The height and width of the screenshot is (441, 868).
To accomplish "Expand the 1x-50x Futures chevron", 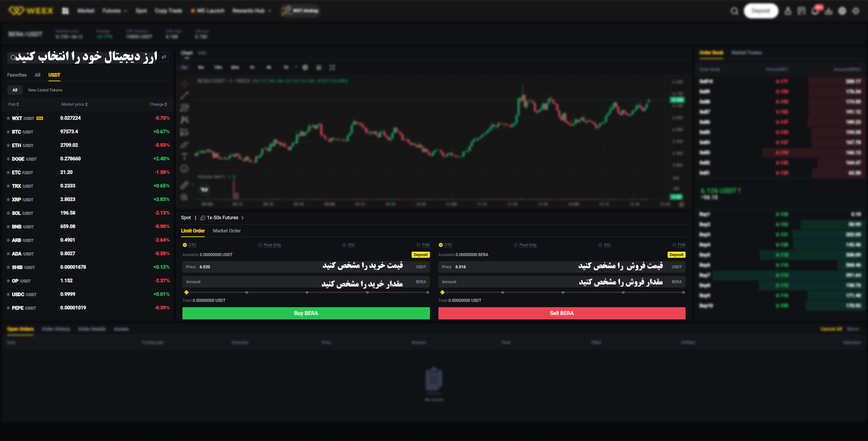I will point(243,218).
